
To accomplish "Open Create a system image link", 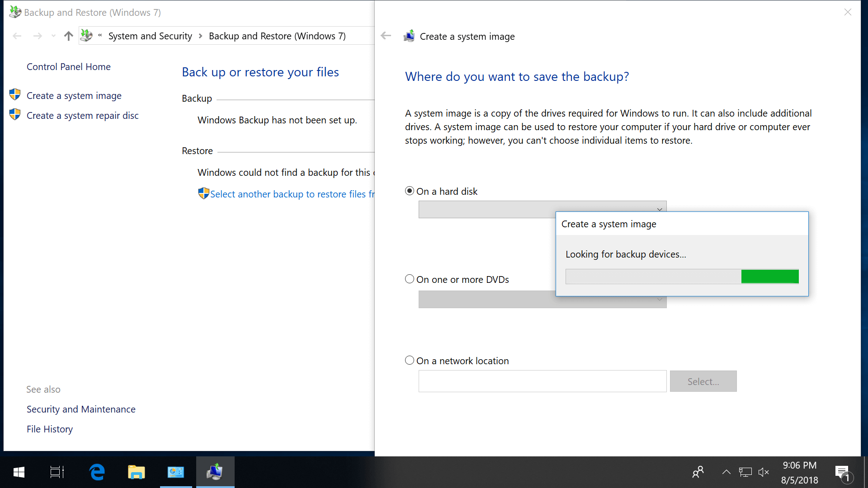I will point(74,96).
